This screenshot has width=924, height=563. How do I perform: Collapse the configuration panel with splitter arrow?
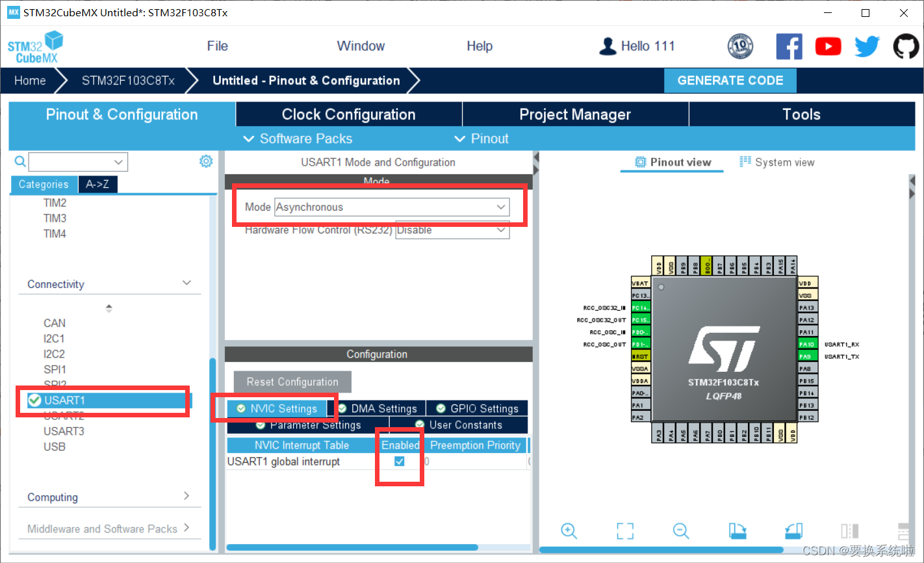click(x=536, y=157)
